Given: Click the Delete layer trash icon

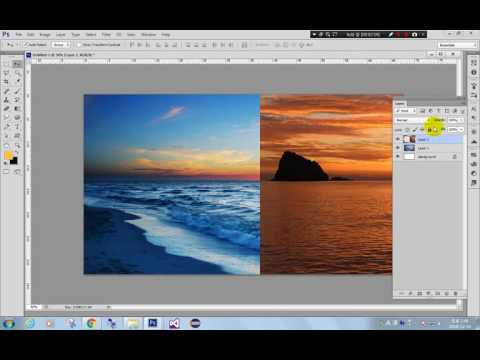Looking at the screenshot, I should [x=455, y=293].
